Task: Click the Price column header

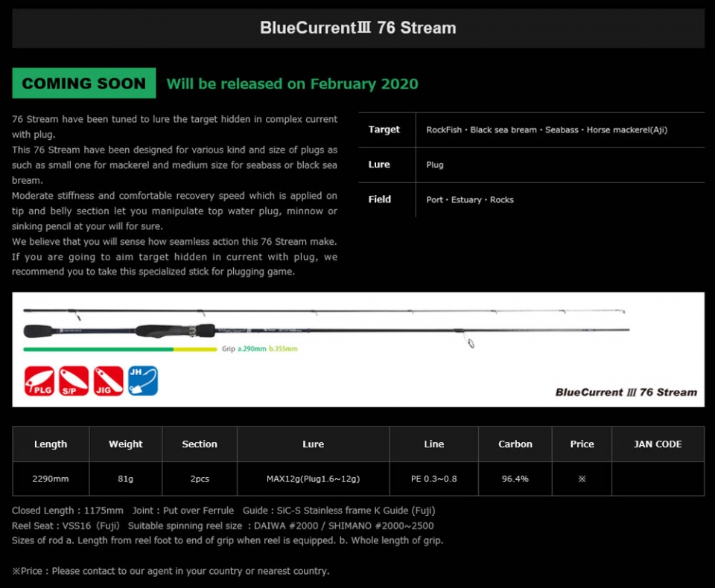Action: 582,444
